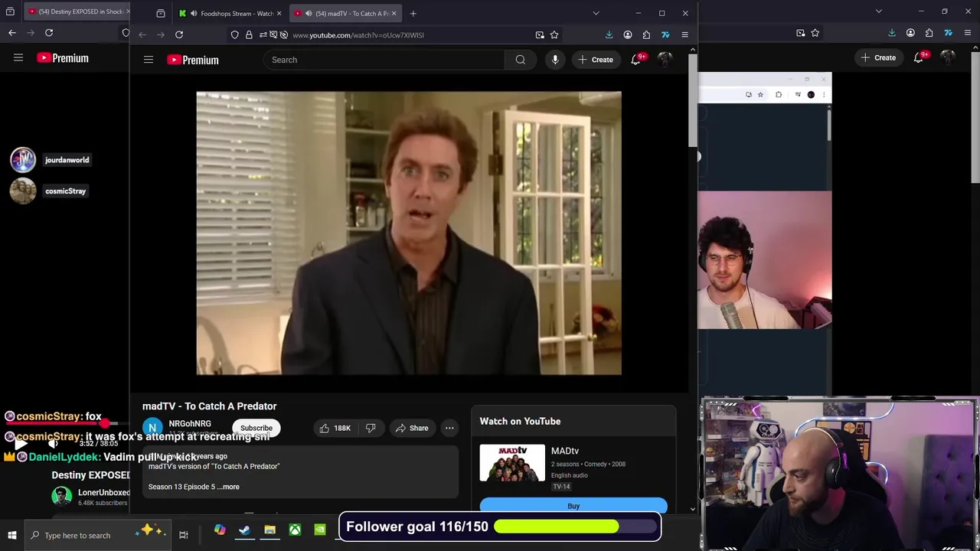The width and height of the screenshot is (980, 551).
Task: Click Buy button for MADtv
Action: click(x=573, y=506)
